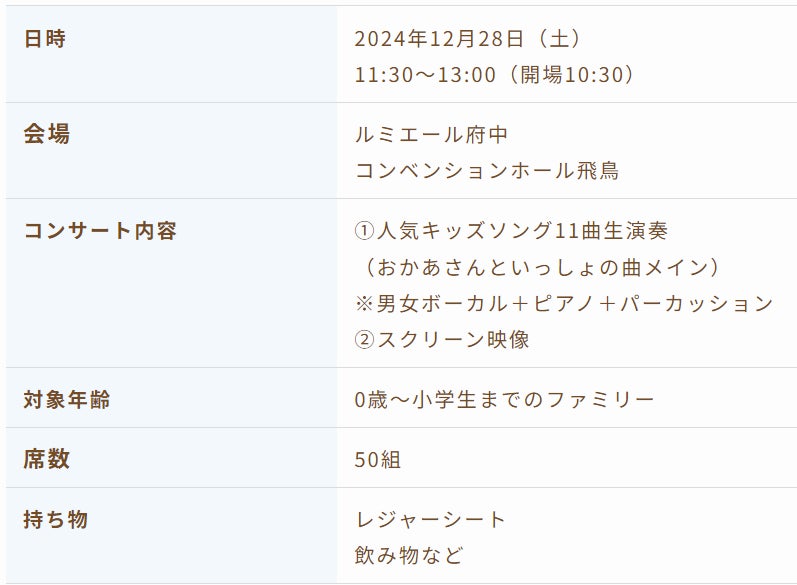Click the ②スクリーン映像 line
This screenshot has width=797, height=585.
(x=442, y=339)
